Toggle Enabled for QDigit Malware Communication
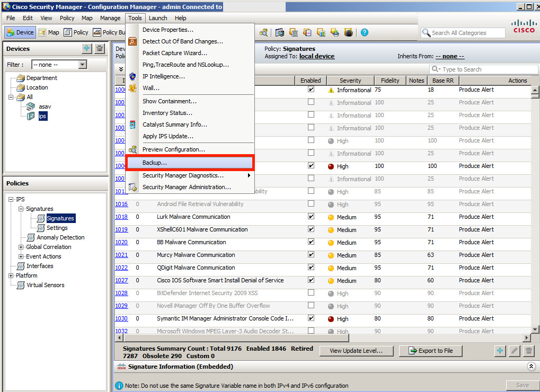The image size is (540, 392). click(x=311, y=268)
